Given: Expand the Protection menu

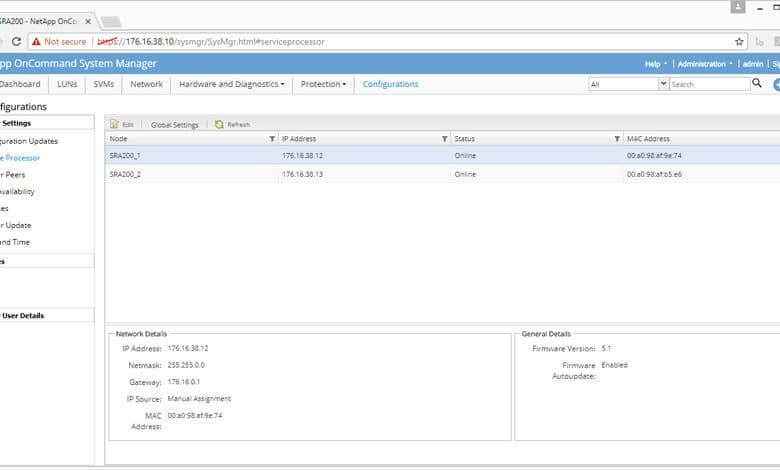Looking at the screenshot, I should pos(323,84).
